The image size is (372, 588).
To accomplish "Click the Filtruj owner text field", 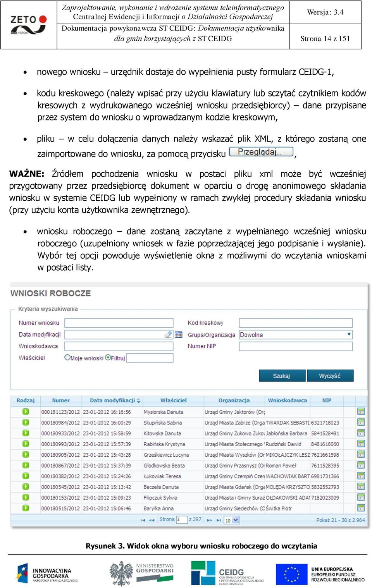I will pyautogui.click(x=150, y=358).
